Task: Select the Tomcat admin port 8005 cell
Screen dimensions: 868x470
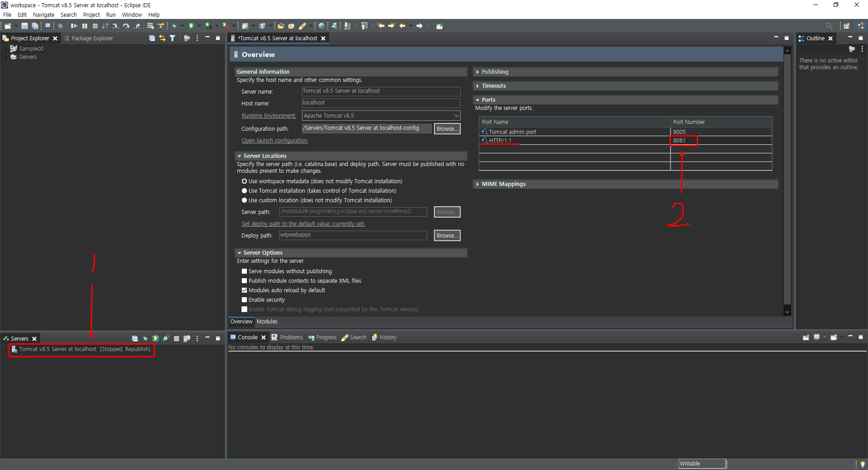Action: coord(721,132)
